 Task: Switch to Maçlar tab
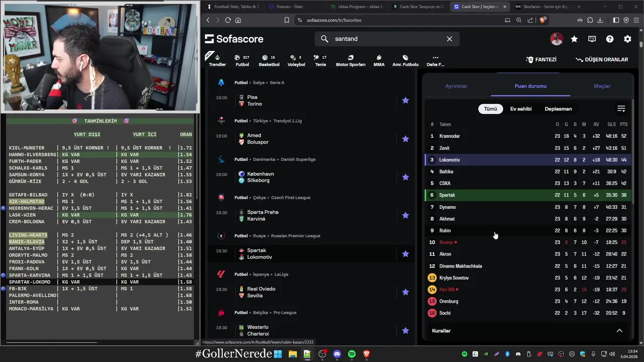(602, 86)
